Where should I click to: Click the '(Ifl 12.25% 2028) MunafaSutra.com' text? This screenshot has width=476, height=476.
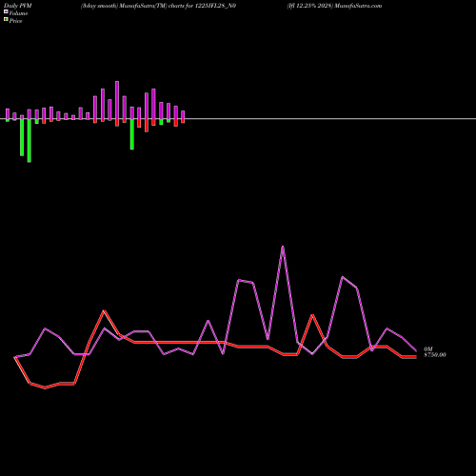click(334, 6)
